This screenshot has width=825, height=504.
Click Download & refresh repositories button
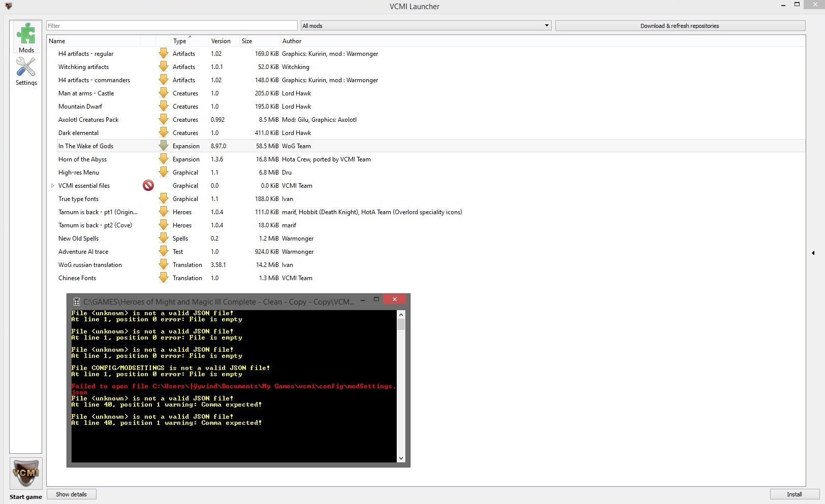tap(680, 26)
